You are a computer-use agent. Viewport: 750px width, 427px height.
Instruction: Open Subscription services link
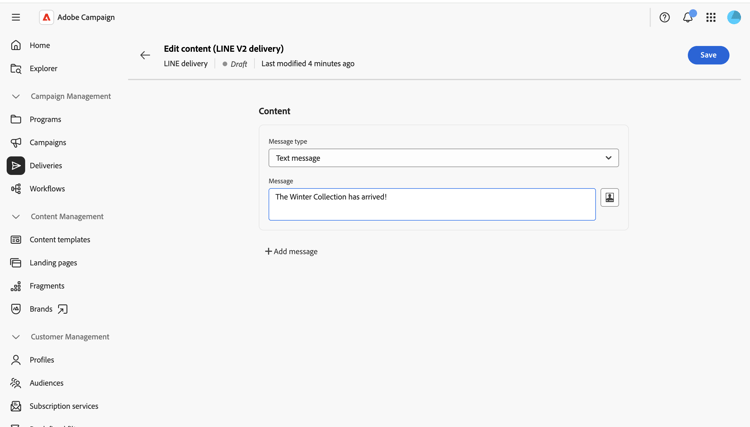[64, 406]
